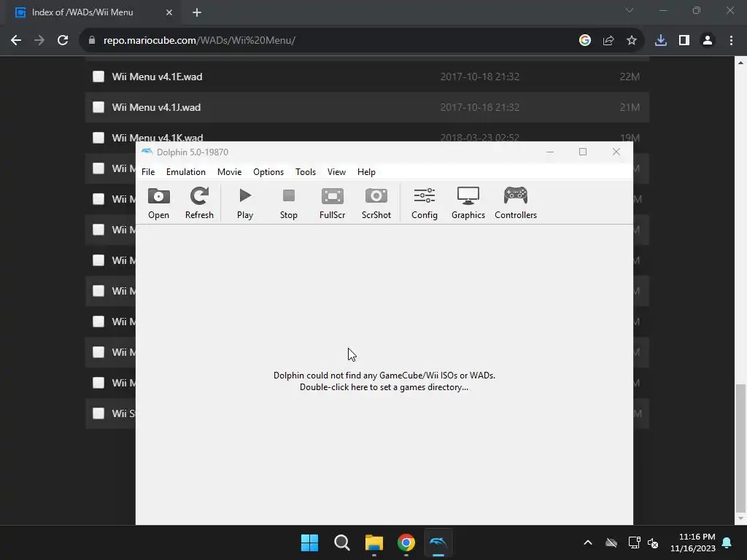Open the Wii Menu v4.1E.wad link
747x560 pixels.
158,77
